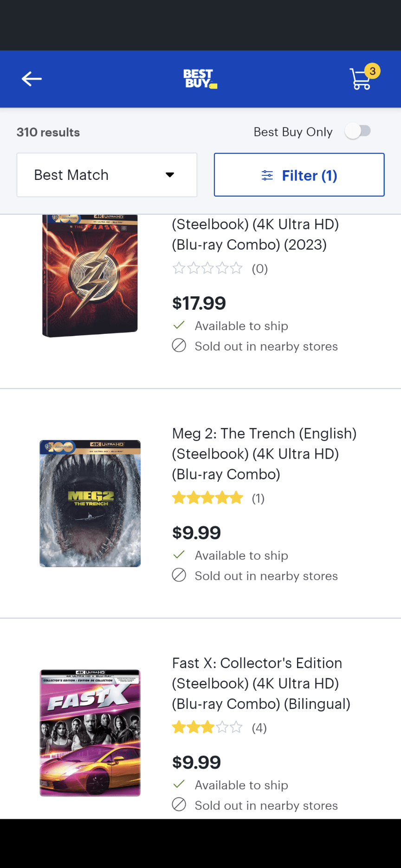The width and height of the screenshot is (401, 868).
Task: Tap the 310 results label
Action: coord(48,132)
